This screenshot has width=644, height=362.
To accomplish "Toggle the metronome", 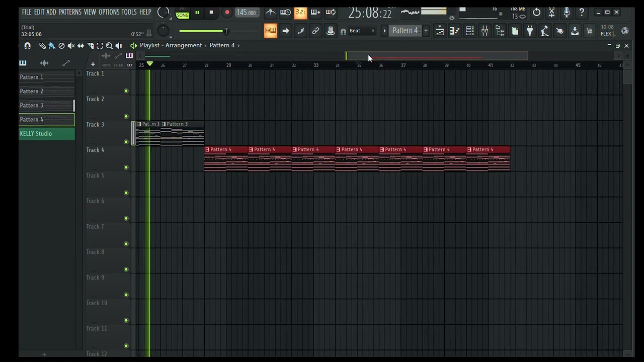I will (271, 13).
